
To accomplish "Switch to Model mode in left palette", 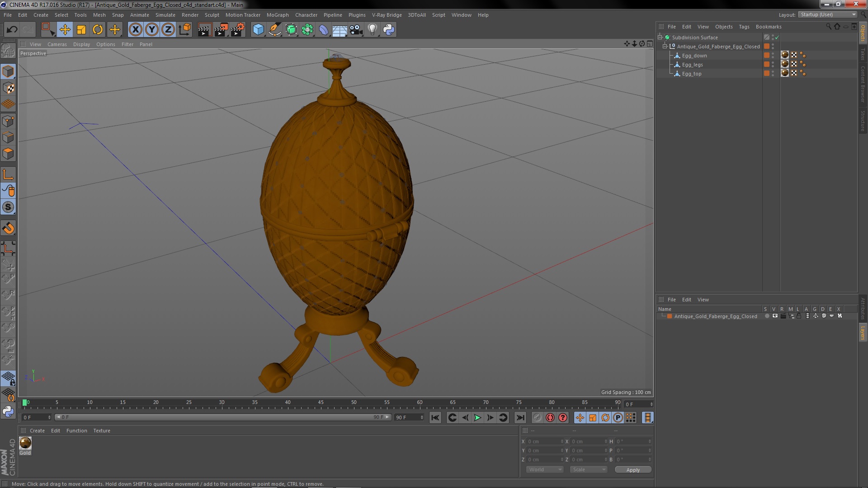I will [8, 71].
